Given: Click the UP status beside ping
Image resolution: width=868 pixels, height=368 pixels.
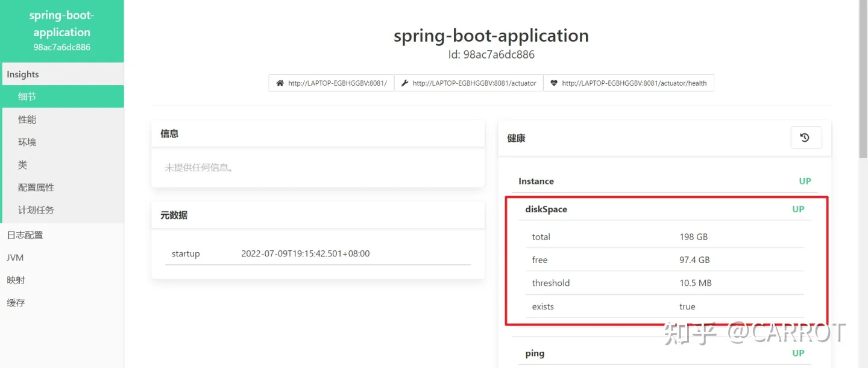Looking at the screenshot, I should pos(798,354).
